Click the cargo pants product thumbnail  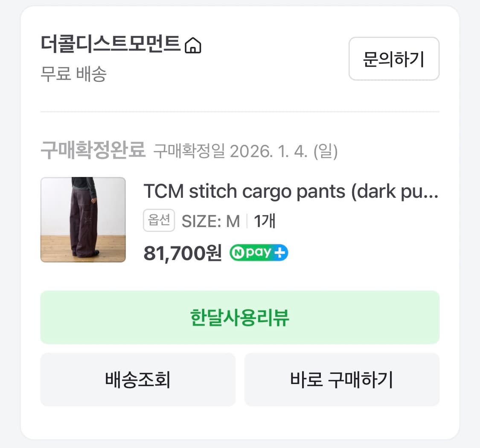pyautogui.click(x=84, y=220)
